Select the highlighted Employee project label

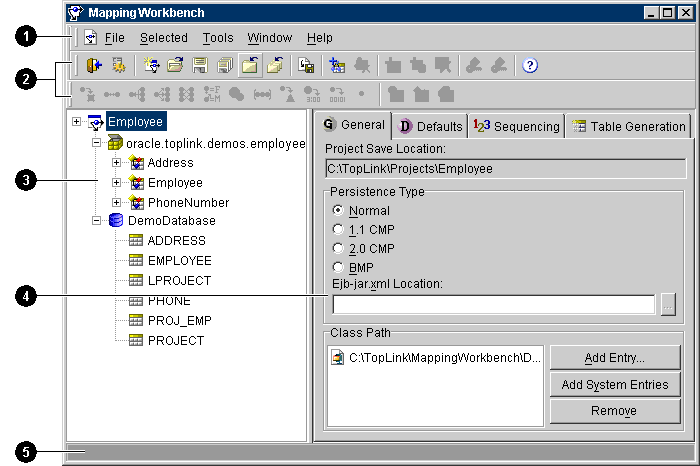136,121
